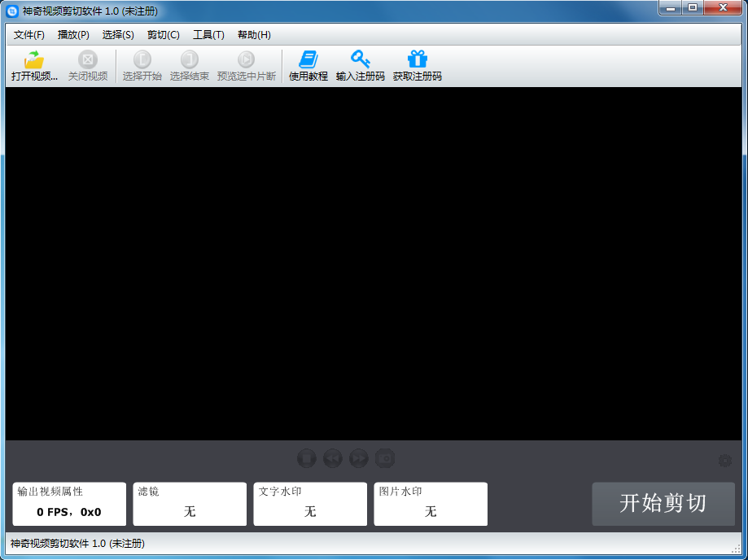Preview selected clip (预览选中片断) icon
Image resolution: width=748 pixels, height=560 pixels.
click(247, 59)
